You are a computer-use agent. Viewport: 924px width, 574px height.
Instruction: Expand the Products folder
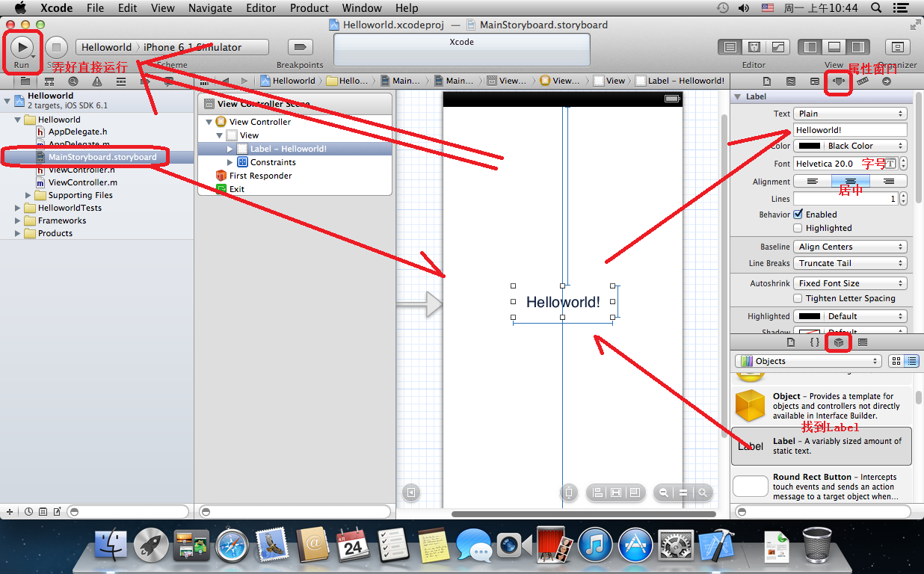pos(19,233)
